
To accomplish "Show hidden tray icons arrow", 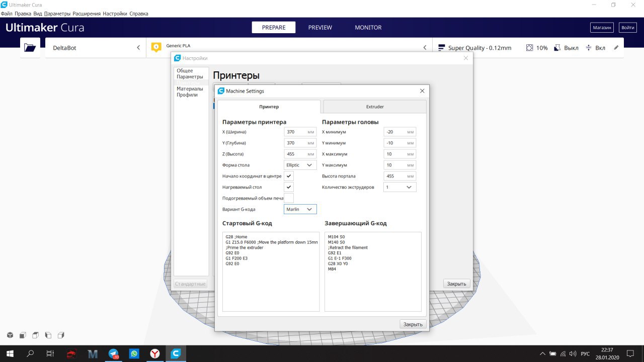I will 543,353.
